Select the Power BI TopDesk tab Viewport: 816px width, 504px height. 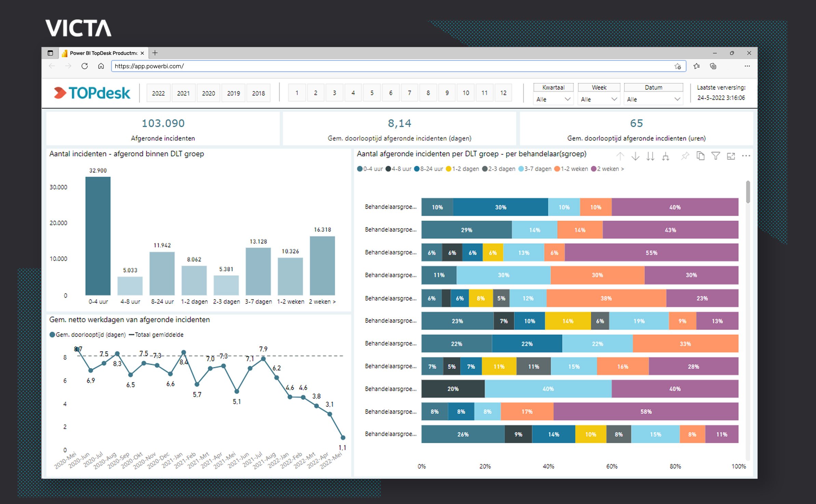point(104,53)
